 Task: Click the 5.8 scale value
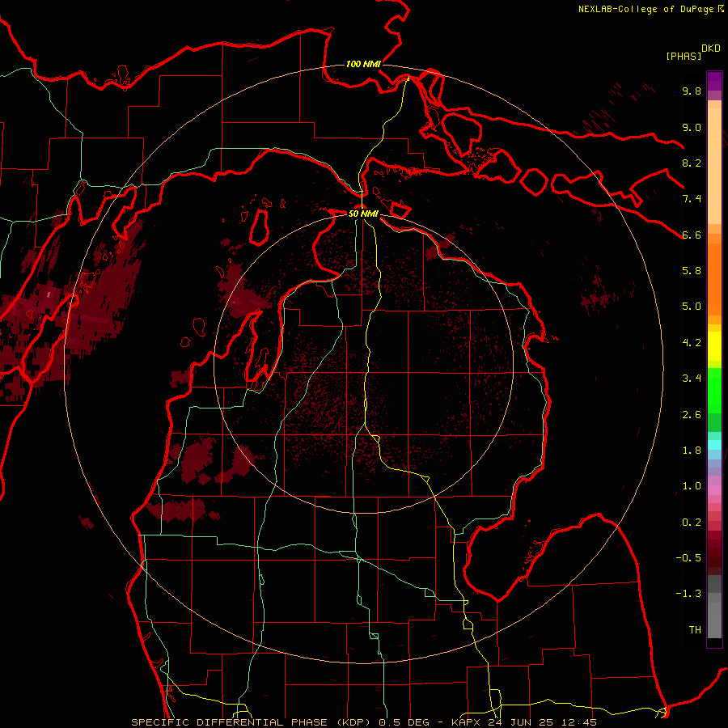pyautogui.click(x=692, y=271)
